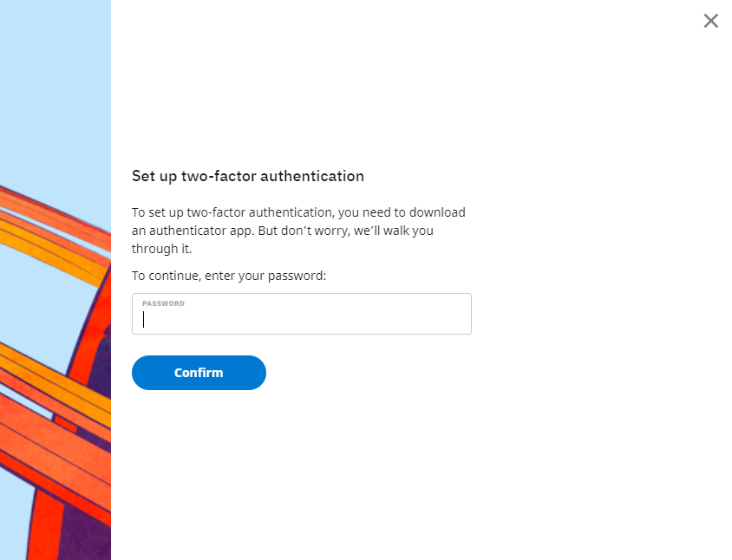Click 'To continue, enter your password' text
The width and height of the screenshot is (732, 560).
coord(229,276)
